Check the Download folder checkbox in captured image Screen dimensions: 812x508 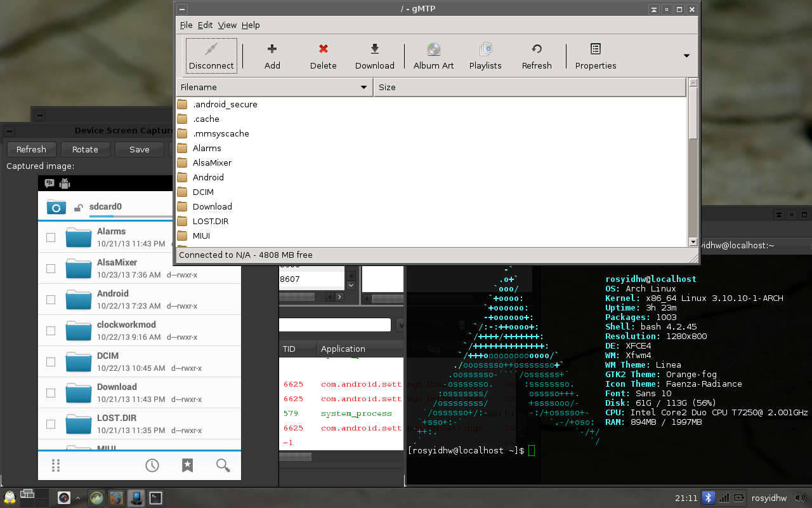point(51,393)
